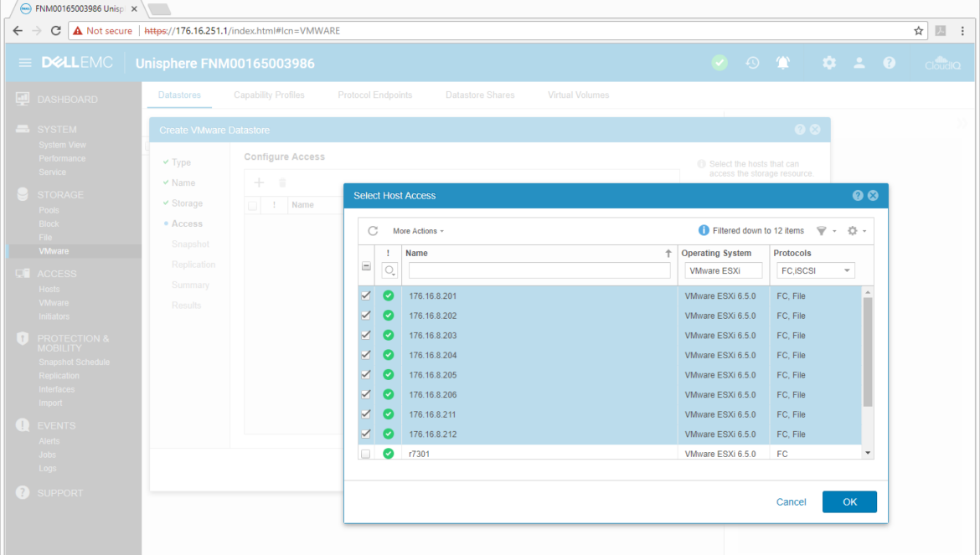Cancel the host selection
The width and height of the screenshot is (980, 555).
[x=791, y=502]
